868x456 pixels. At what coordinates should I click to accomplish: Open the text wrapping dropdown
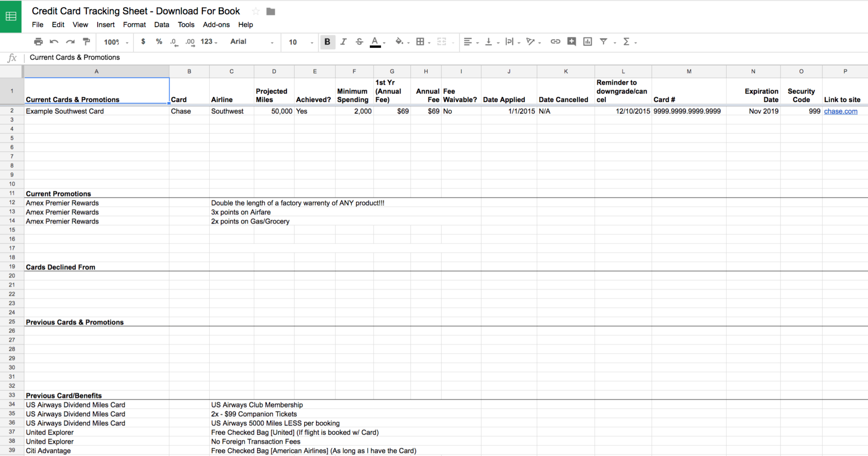coord(512,42)
